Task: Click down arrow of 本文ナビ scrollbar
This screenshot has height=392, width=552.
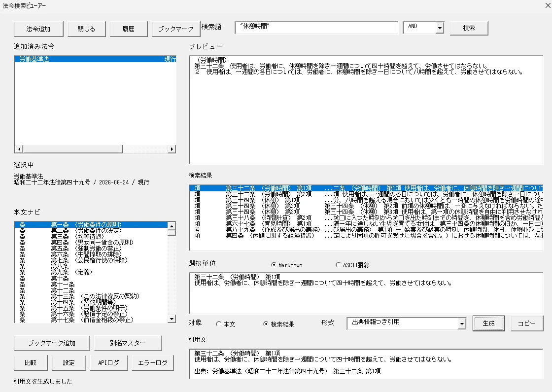Action: [x=172, y=319]
